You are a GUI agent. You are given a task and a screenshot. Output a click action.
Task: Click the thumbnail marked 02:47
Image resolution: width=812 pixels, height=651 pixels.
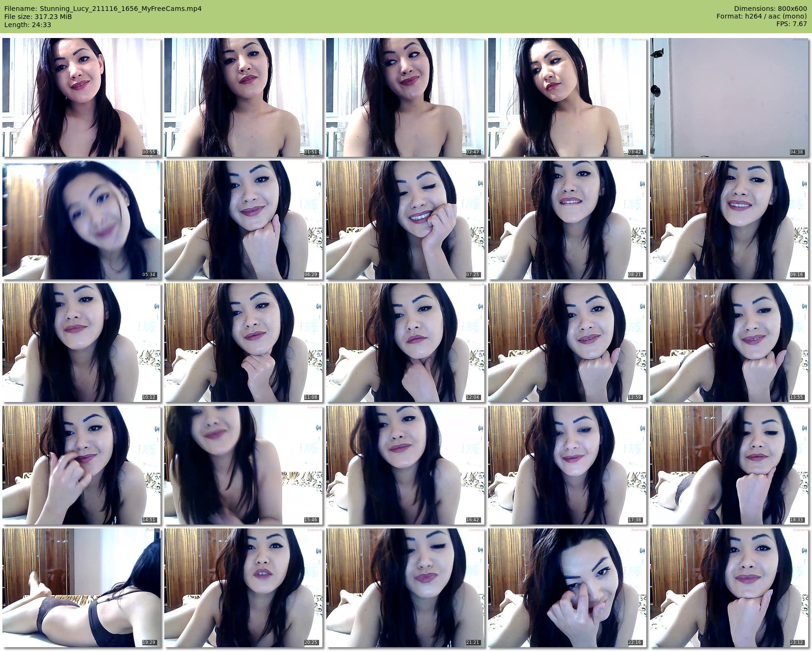tap(406, 97)
